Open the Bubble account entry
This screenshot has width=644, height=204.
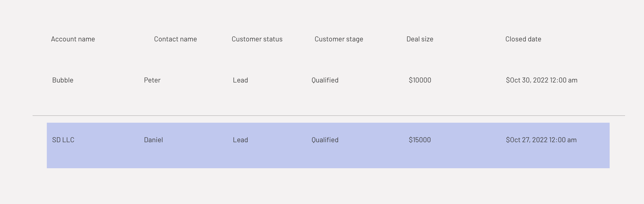click(x=63, y=80)
